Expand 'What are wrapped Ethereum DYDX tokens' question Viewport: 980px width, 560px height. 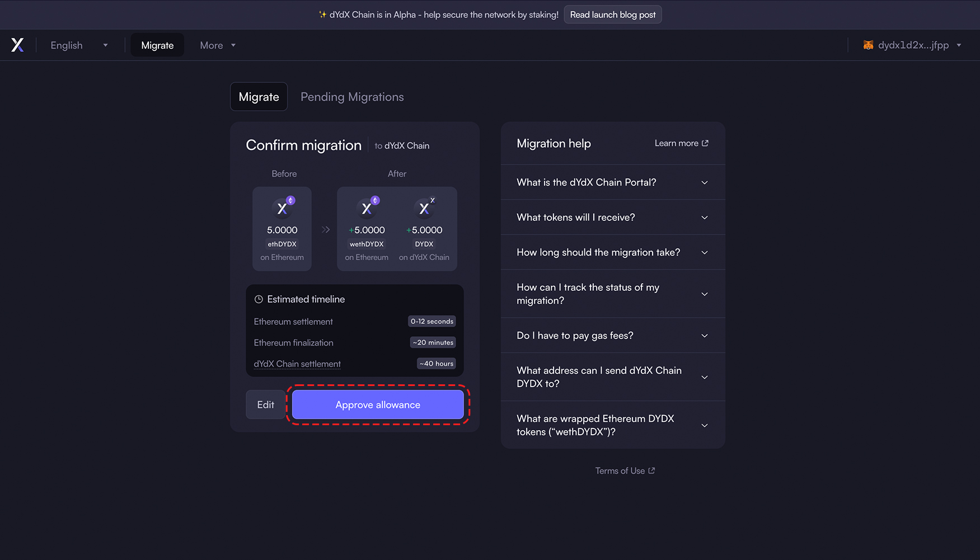613,425
